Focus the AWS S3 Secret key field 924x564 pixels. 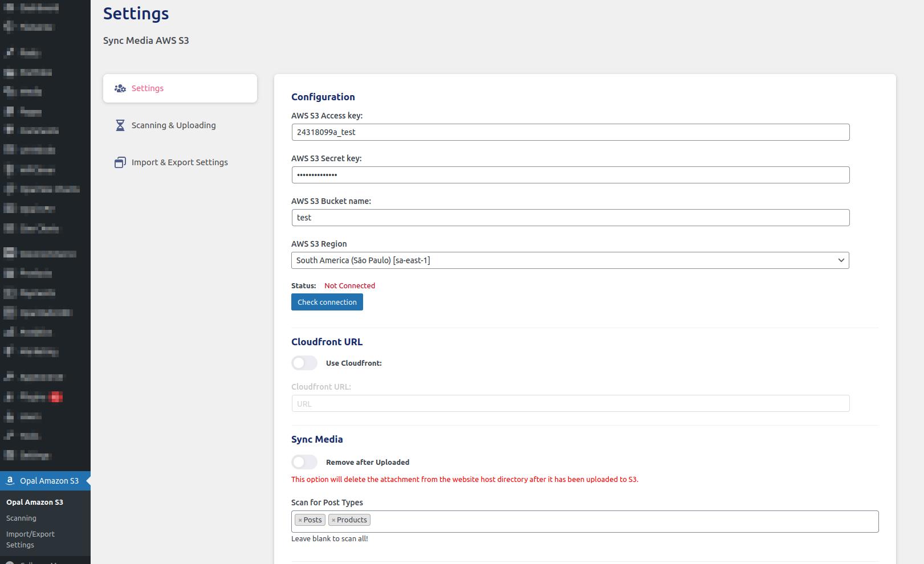click(570, 175)
